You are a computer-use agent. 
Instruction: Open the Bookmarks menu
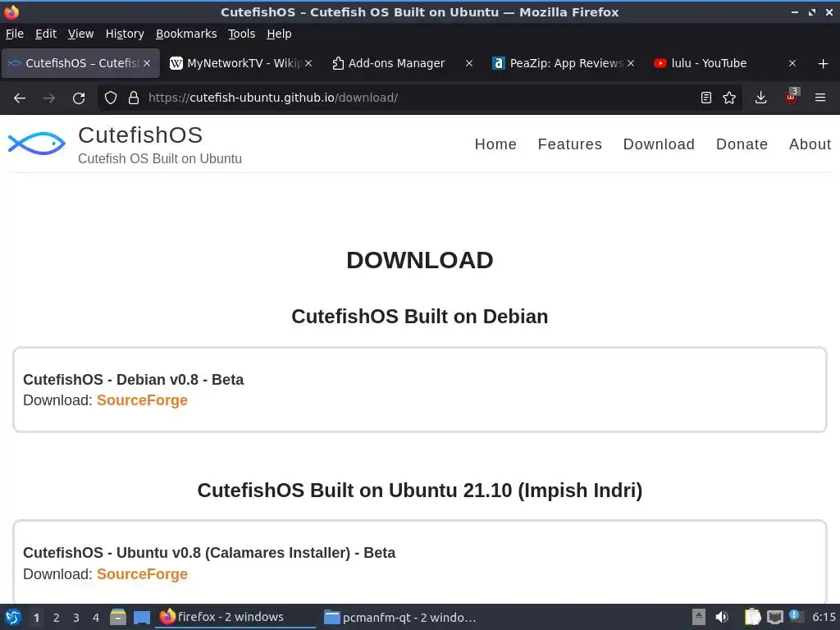tap(186, 34)
